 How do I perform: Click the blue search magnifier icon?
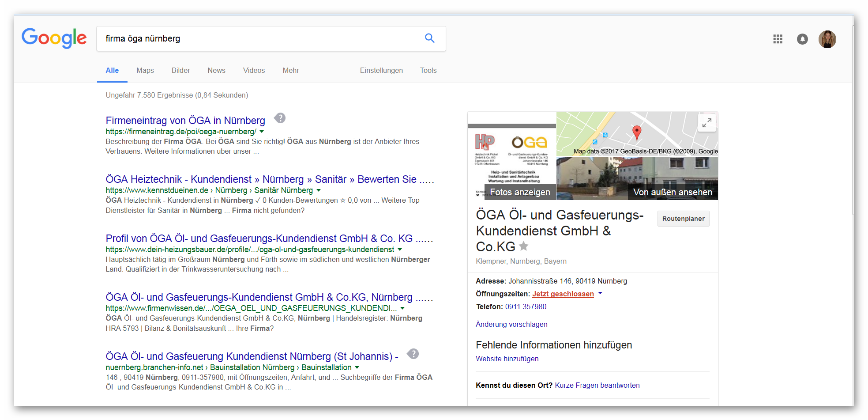coord(429,38)
